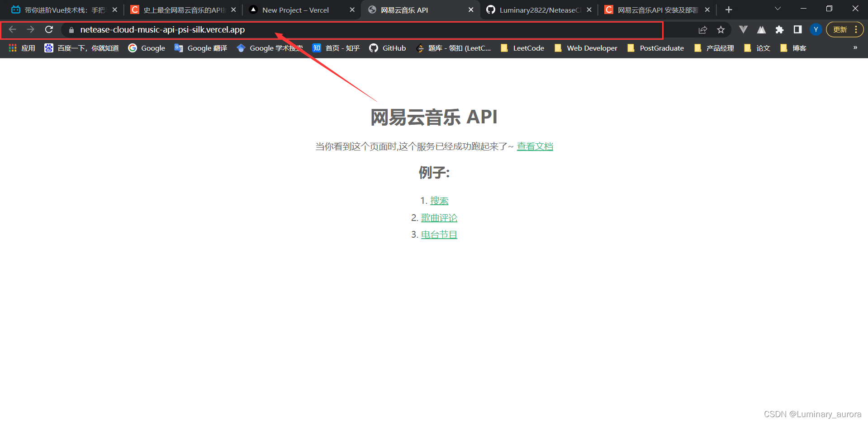Open 百度一下 bookmark
Image resolution: width=868 pixels, height=423 pixels.
[81, 48]
